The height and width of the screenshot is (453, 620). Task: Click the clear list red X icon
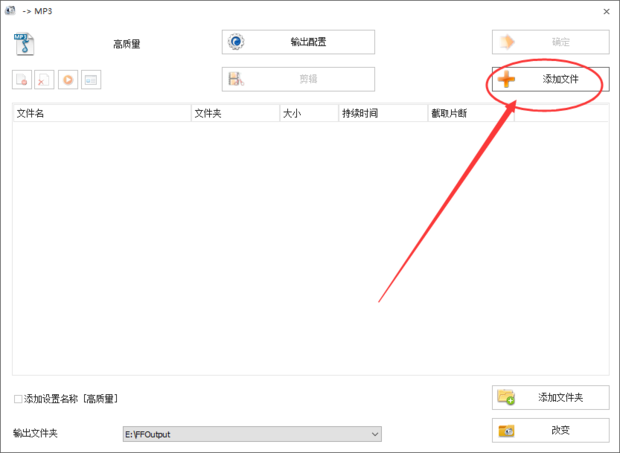pos(45,80)
